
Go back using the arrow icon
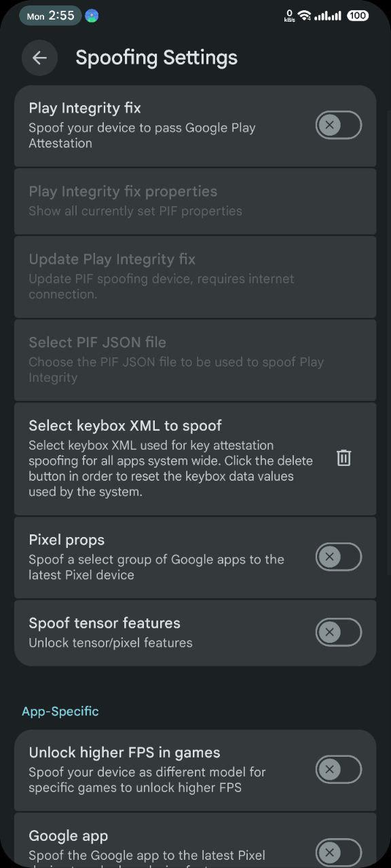point(39,58)
